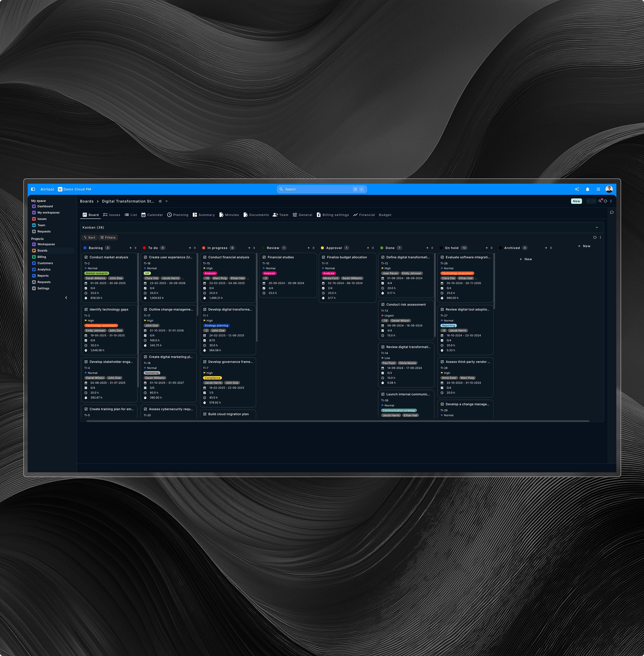Click the refresh icon beside top search
Viewport: 644px width, 656px height.
coord(605,201)
